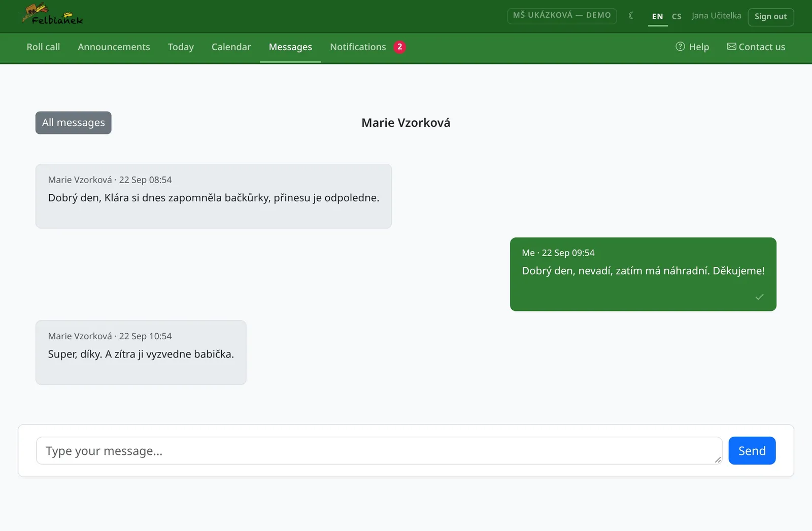The width and height of the screenshot is (812, 531).
Task: Click the Sign out button
Action: (770, 17)
